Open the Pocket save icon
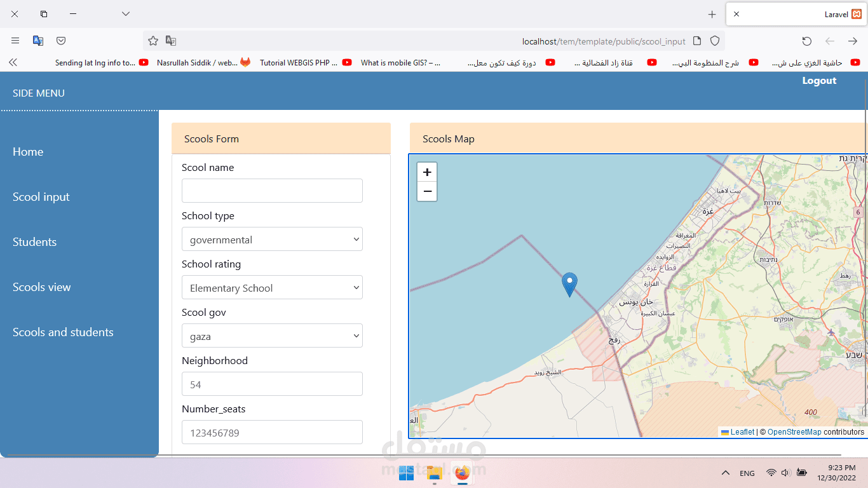The width and height of the screenshot is (868, 488). (61, 41)
